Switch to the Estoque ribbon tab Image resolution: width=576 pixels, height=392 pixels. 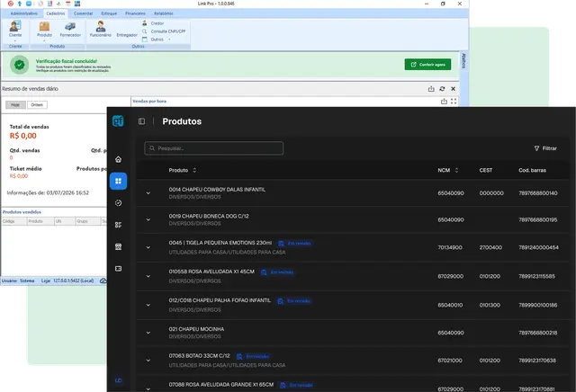point(109,13)
